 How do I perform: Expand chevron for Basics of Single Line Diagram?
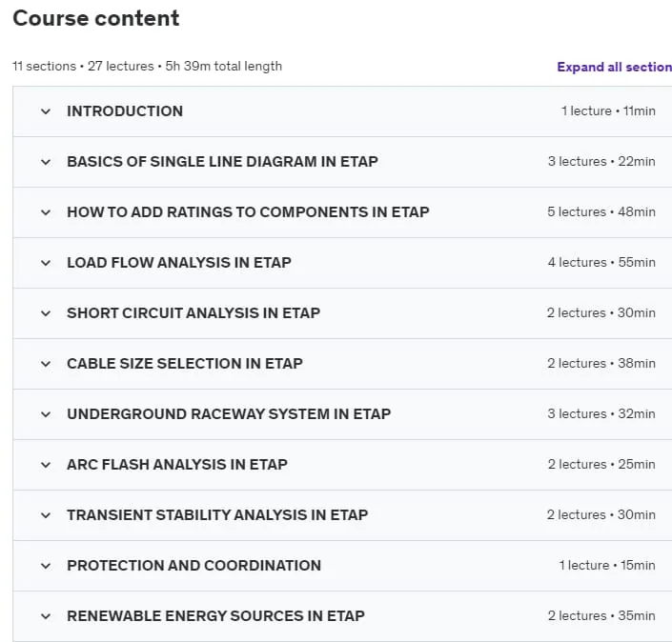click(46, 162)
